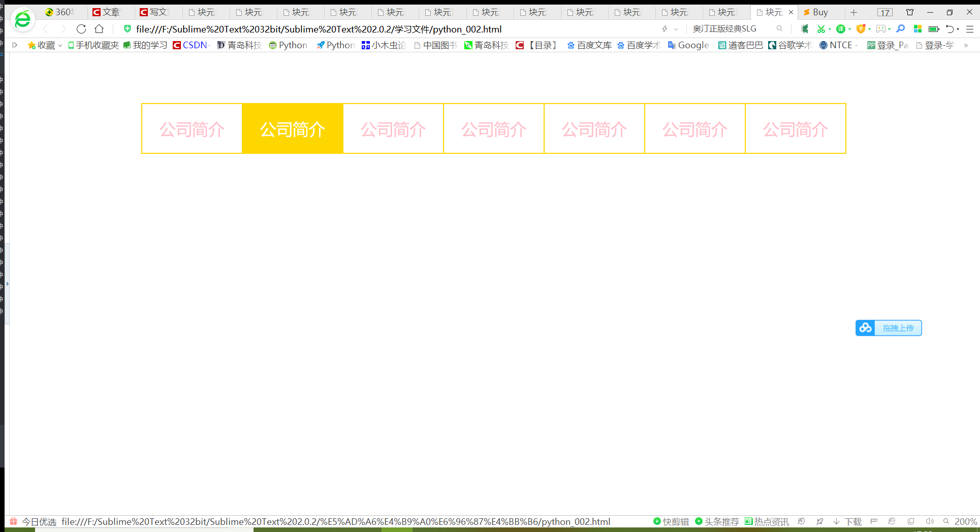Launch the 译 translate tool
This screenshot has height=532, width=980.
click(x=841, y=29)
